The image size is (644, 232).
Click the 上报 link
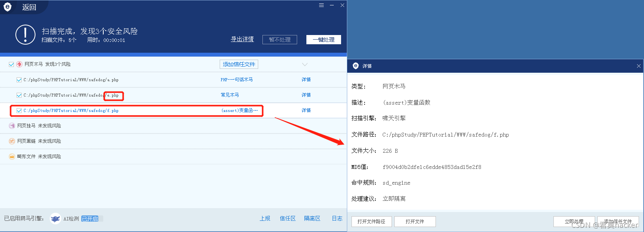tap(265, 219)
